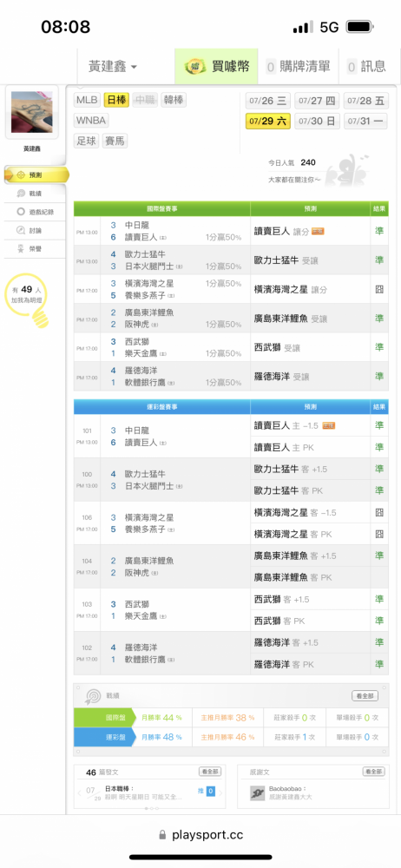Open 遊戲紀錄 sidebar icon
This screenshot has height=868, width=401.
(21, 212)
